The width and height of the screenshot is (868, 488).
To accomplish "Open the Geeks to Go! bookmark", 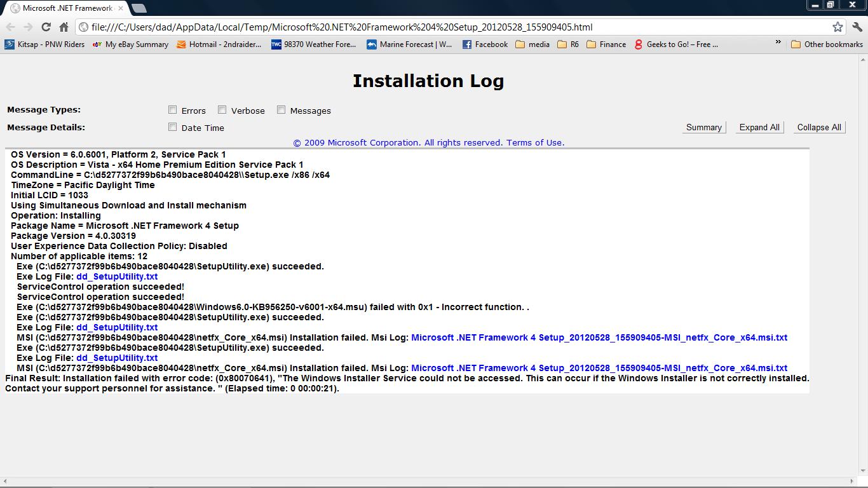I will (676, 44).
